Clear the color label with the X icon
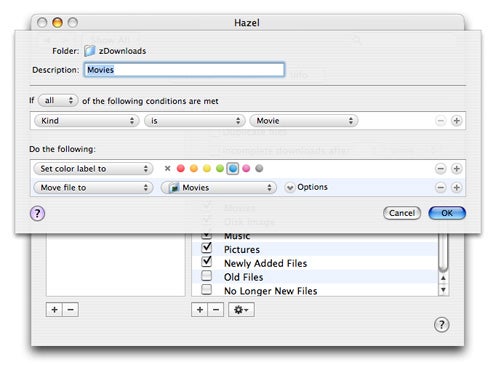The image size is (496, 370). (x=167, y=168)
